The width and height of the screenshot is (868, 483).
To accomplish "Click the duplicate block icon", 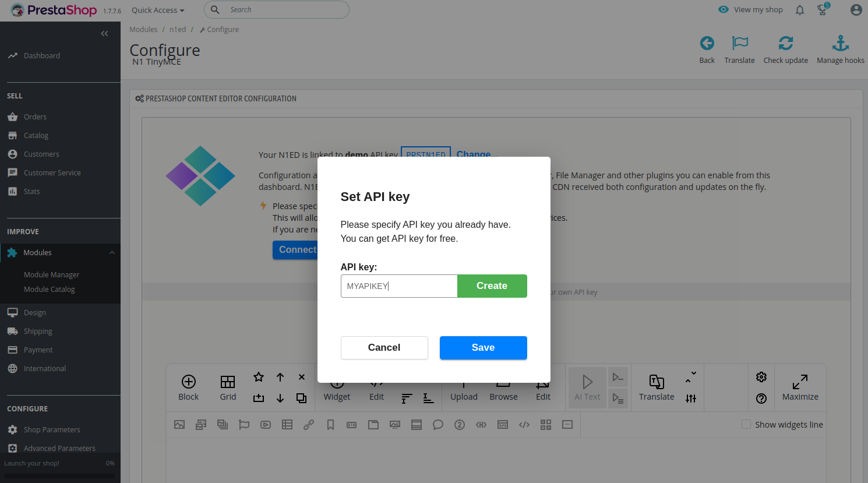I will [302, 399].
